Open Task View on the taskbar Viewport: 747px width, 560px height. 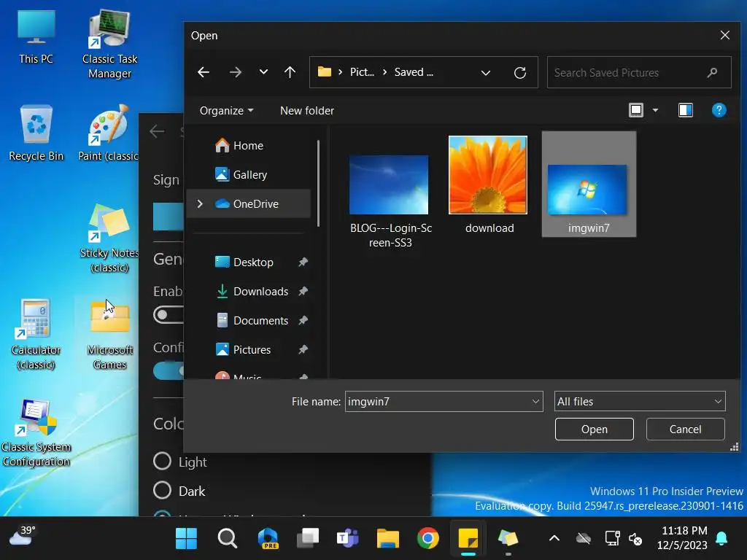[x=308, y=538]
